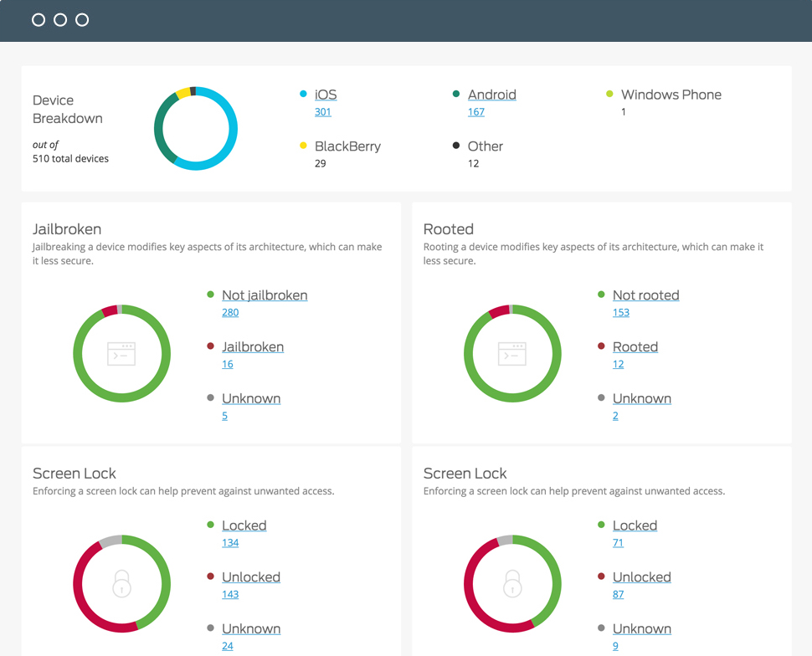Open the 5 unknown jailbroken count

pos(224,416)
